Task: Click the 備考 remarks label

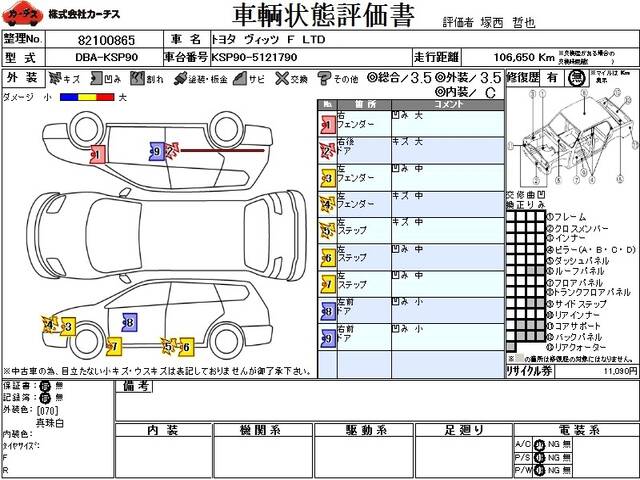Action: tap(134, 386)
